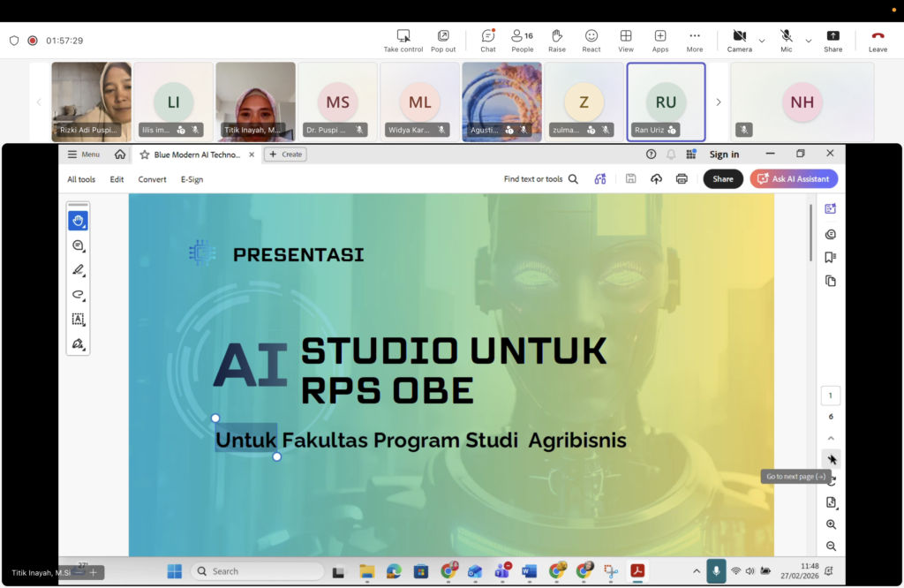The height and width of the screenshot is (588, 904).
Task: Click the Take control icon
Action: pyautogui.click(x=403, y=36)
